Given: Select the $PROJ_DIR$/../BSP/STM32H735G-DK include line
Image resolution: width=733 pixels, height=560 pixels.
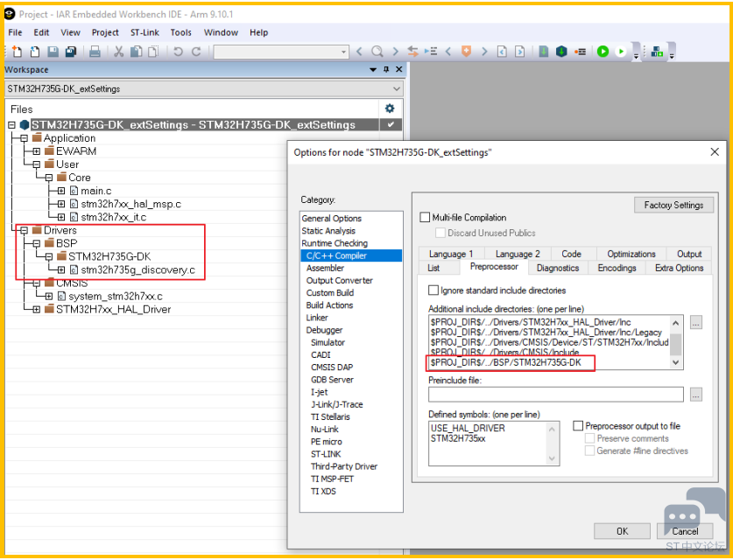Looking at the screenshot, I should tap(506, 362).
